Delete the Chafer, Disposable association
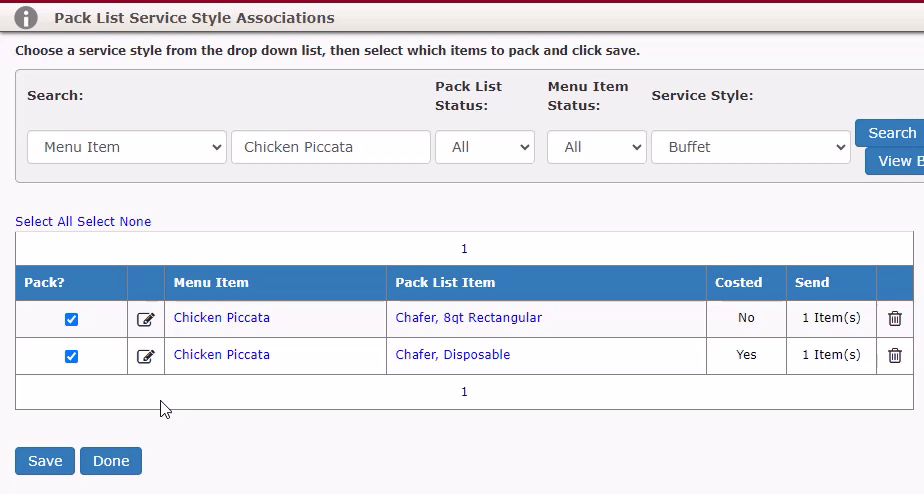This screenshot has height=494, width=924. pyautogui.click(x=895, y=355)
